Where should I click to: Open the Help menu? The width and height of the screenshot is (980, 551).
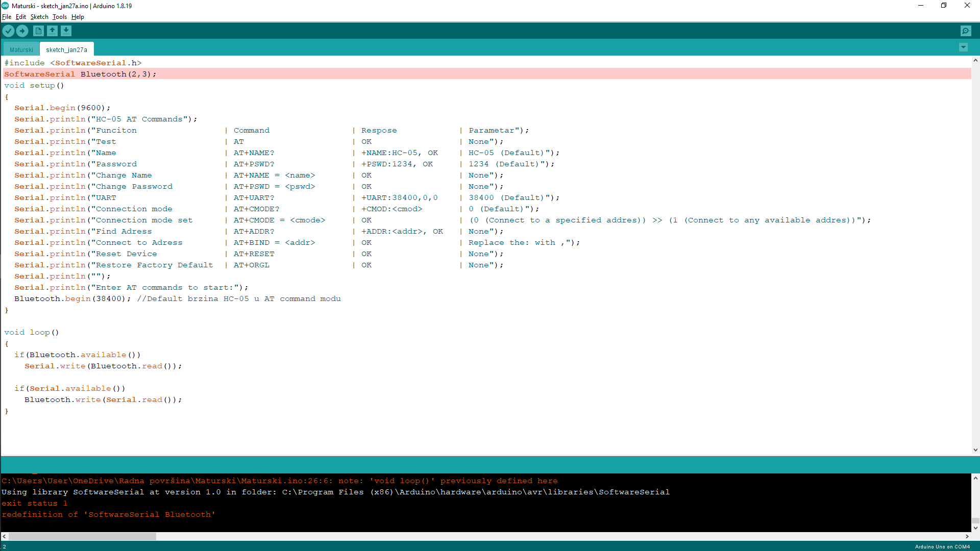click(x=78, y=17)
